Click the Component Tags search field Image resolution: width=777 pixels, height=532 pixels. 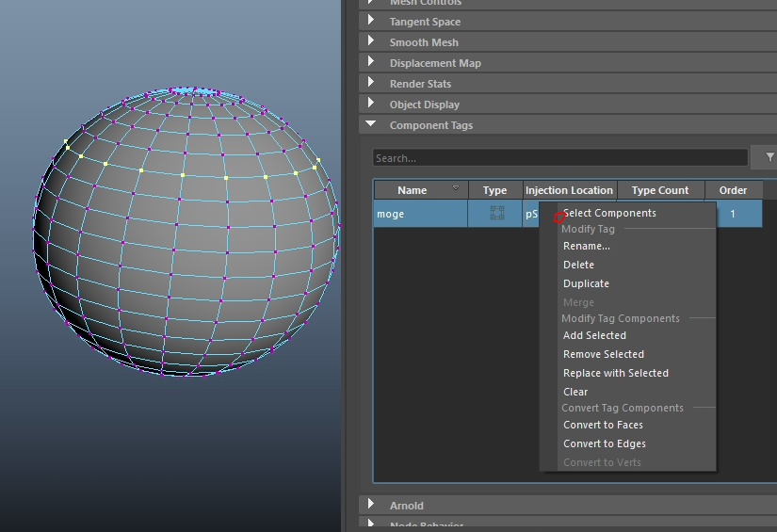point(560,158)
